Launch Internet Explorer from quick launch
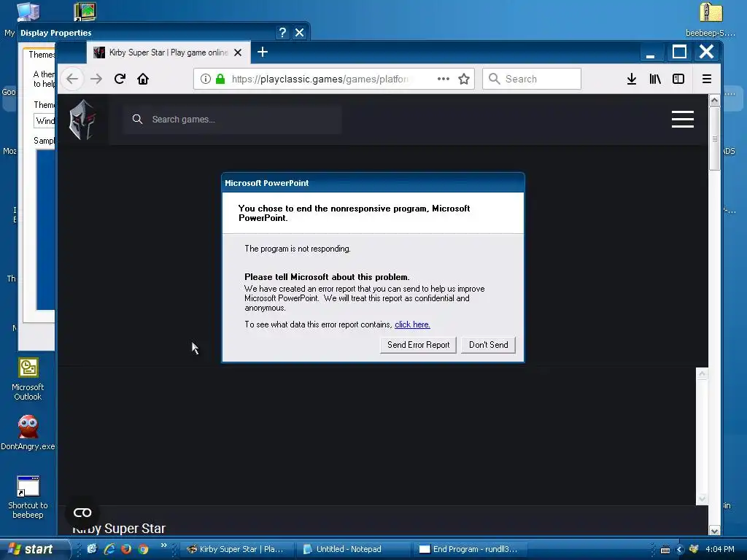The height and width of the screenshot is (560, 747). pyautogui.click(x=109, y=549)
